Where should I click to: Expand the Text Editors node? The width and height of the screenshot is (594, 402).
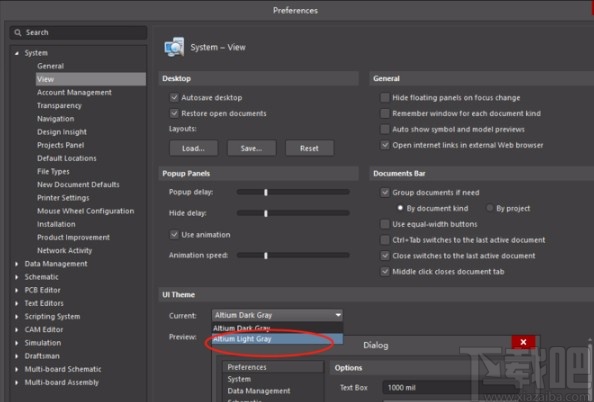pyautogui.click(x=17, y=303)
